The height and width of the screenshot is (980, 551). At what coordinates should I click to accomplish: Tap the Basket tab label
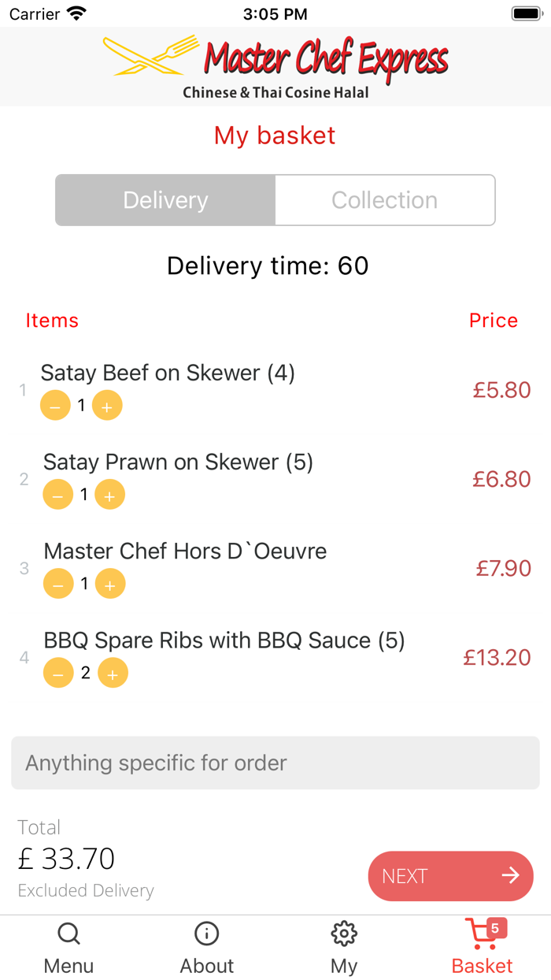(x=483, y=966)
